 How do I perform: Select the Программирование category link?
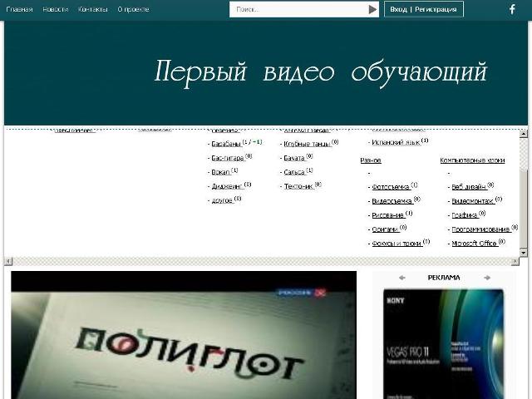(x=480, y=229)
